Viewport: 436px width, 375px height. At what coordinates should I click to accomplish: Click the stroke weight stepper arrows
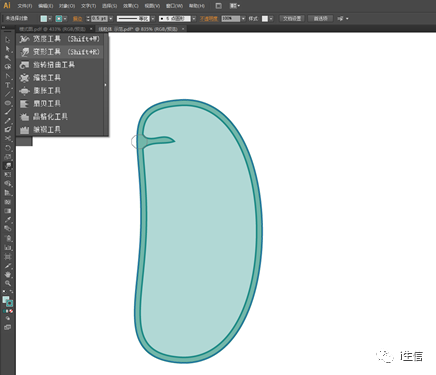point(88,19)
